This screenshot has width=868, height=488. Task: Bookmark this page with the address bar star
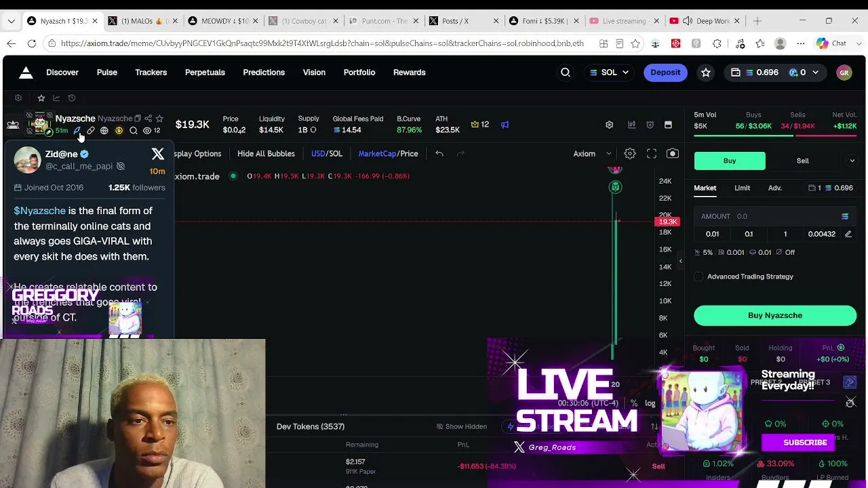635,43
